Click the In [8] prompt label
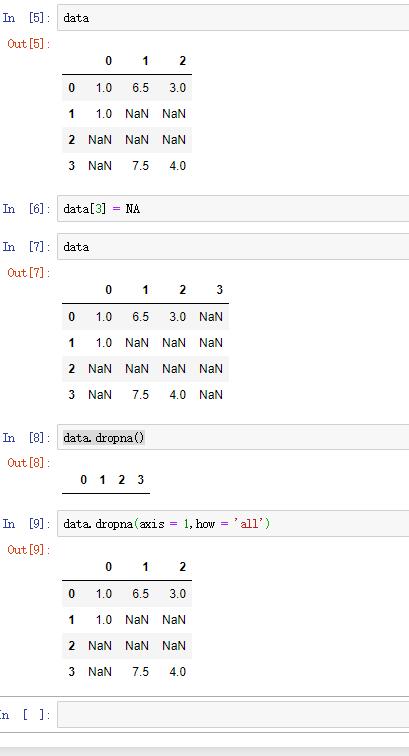This screenshot has height=756, width=409. [x=27, y=438]
